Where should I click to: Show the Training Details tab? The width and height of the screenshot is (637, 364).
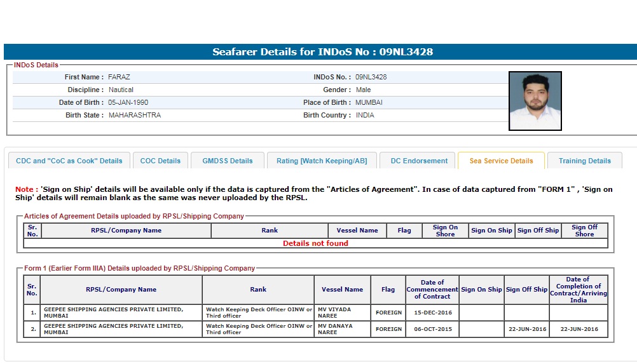coord(584,161)
